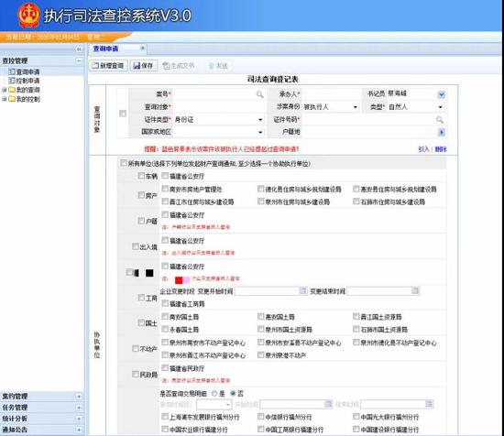Click the 删除 link
504x436 pixels.
tap(441, 149)
